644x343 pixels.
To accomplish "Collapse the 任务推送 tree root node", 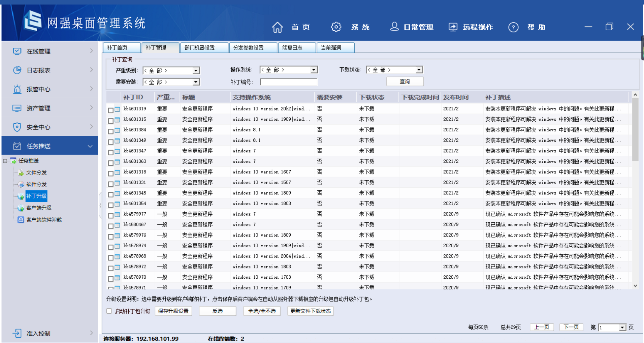I will pyautogui.click(x=5, y=161).
